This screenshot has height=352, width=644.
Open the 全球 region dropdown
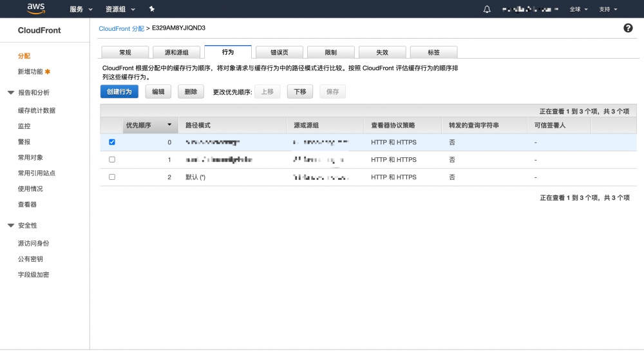[x=578, y=9]
